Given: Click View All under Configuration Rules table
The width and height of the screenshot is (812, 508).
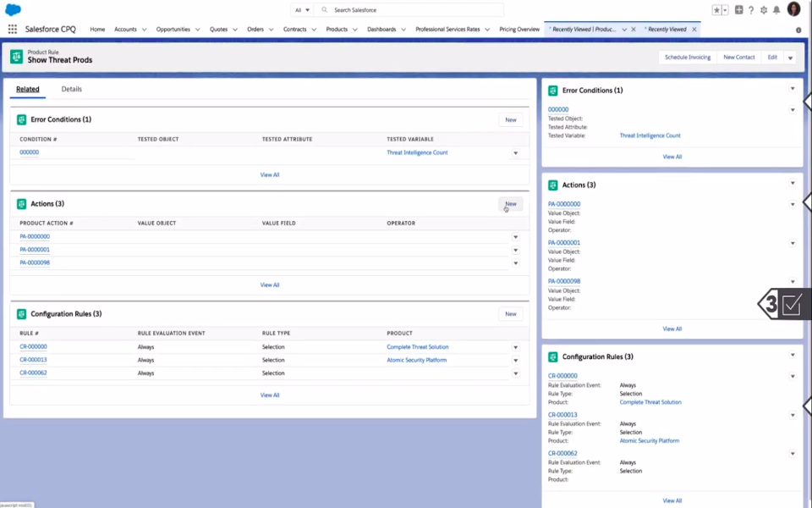Looking at the screenshot, I should point(269,395).
